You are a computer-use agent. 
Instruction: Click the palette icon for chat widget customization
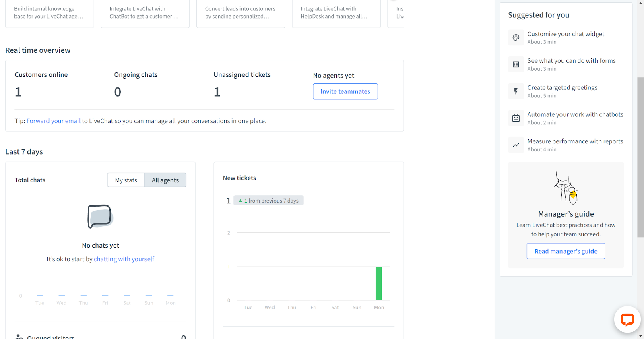coord(516,38)
